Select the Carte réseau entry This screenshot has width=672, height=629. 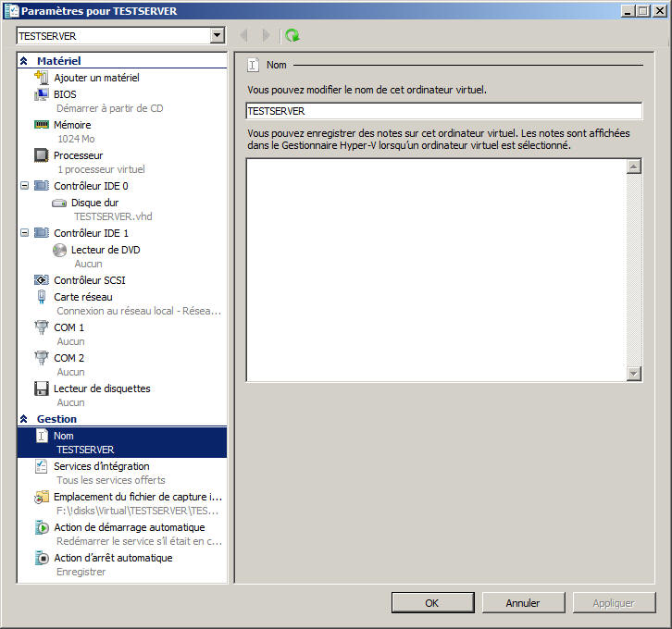click(x=83, y=297)
